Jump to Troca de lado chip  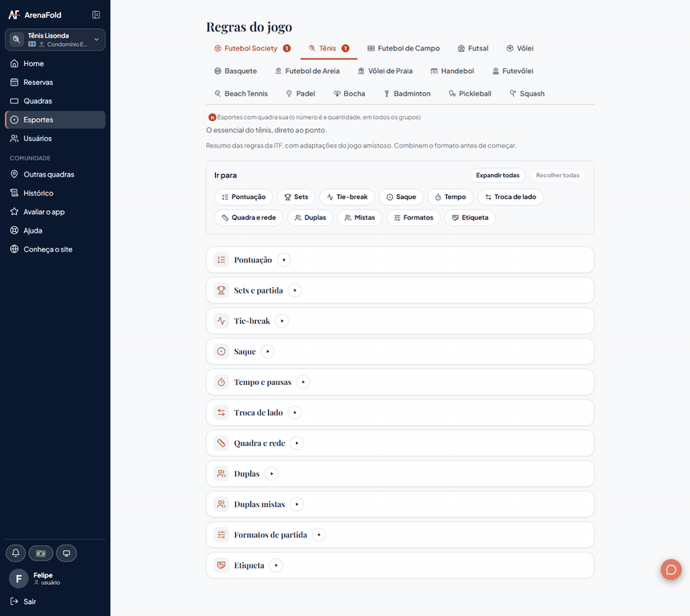(510, 197)
